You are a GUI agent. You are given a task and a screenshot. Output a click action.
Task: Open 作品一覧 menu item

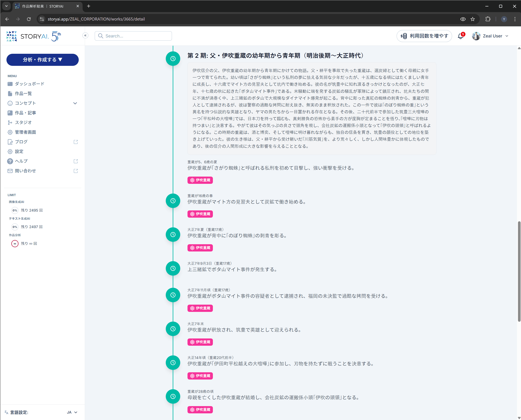click(x=23, y=94)
